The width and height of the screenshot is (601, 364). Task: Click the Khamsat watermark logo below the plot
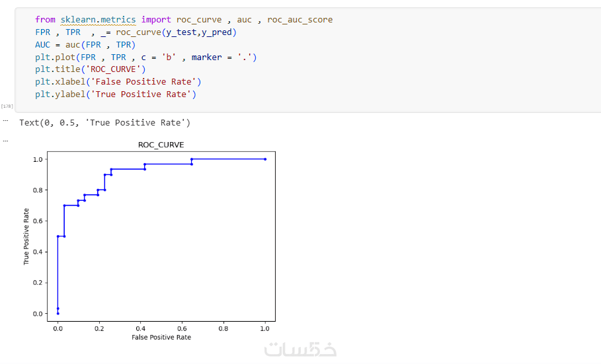300,349
